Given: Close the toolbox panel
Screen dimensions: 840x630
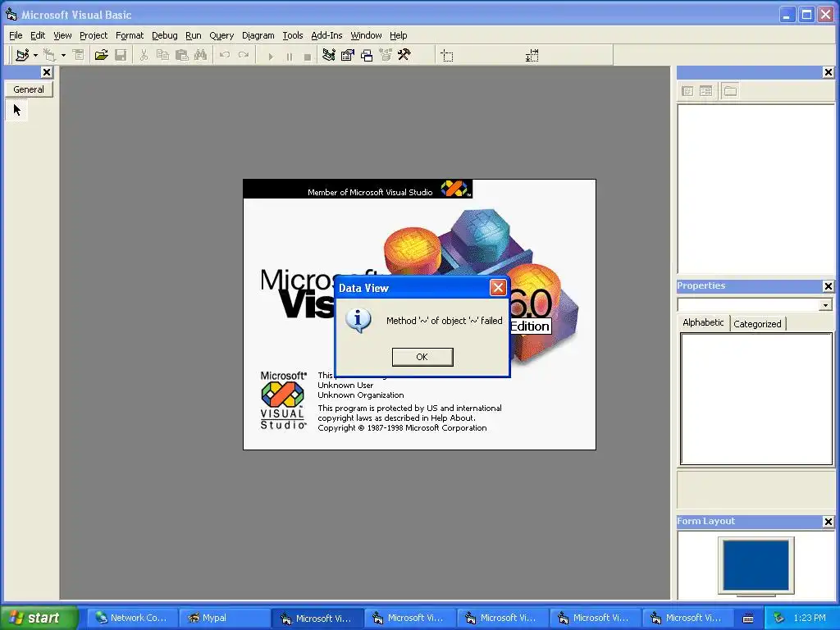Looking at the screenshot, I should [x=47, y=72].
